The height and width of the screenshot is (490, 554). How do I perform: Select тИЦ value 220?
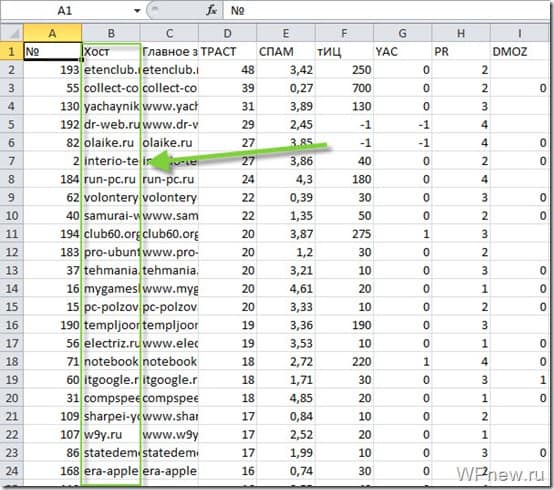[x=344, y=362]
